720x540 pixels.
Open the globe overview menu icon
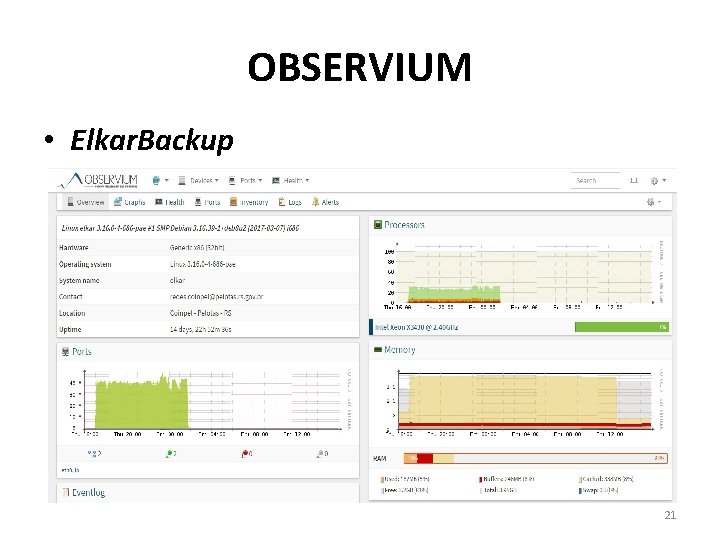tap(156, 180)
